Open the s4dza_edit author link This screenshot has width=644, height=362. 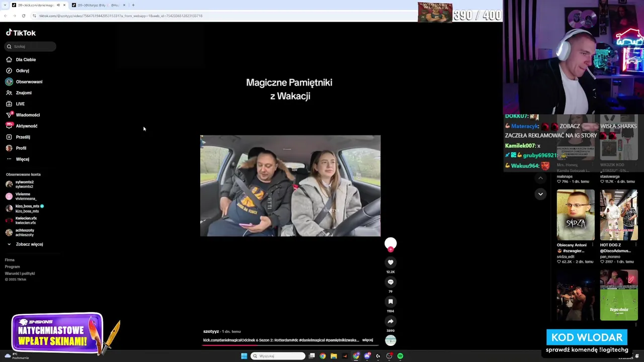pos(566,256)
